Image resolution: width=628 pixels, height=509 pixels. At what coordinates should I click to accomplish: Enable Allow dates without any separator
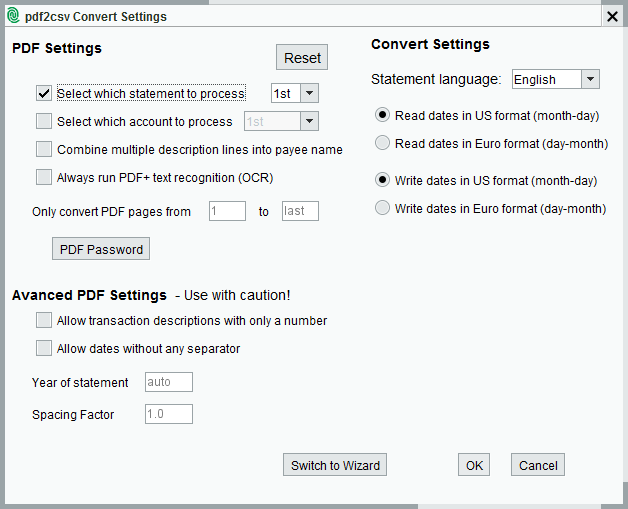coord(44,348)
